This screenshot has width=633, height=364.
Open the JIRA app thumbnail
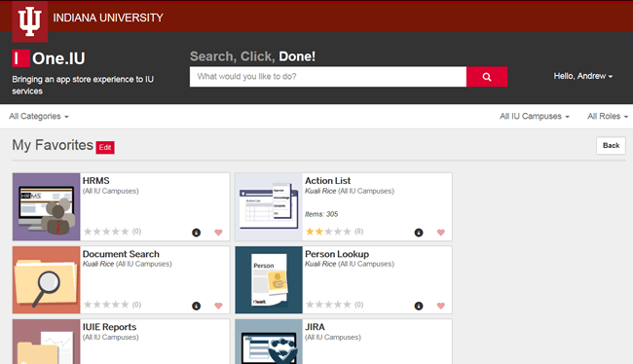coord(269,342)
